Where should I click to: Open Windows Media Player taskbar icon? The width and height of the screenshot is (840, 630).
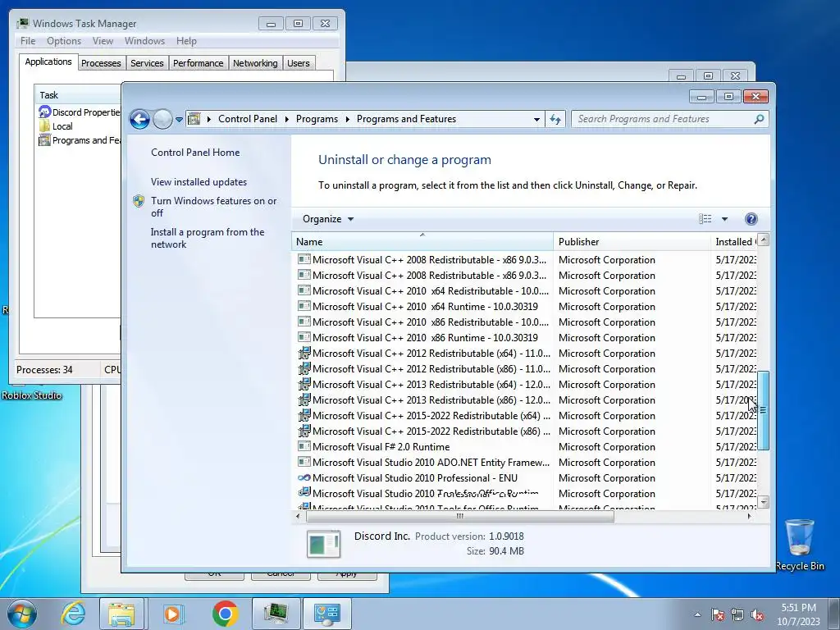pyautogui.click(x=173, y=614)
